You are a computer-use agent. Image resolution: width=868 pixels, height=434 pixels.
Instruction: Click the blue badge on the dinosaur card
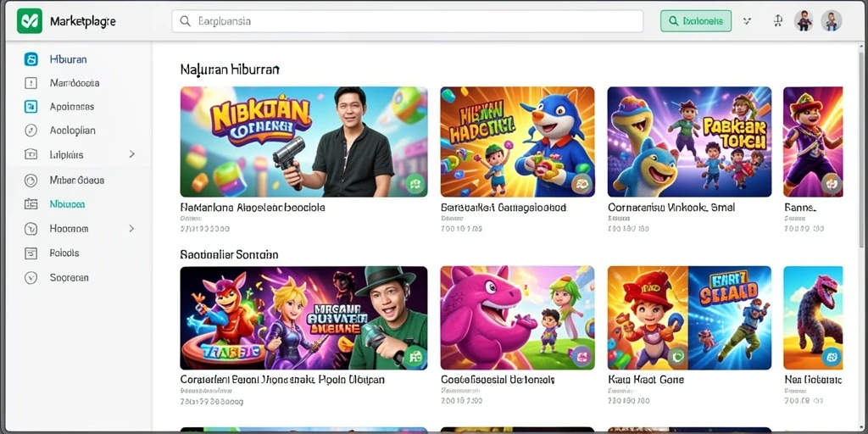pos(832,357)
